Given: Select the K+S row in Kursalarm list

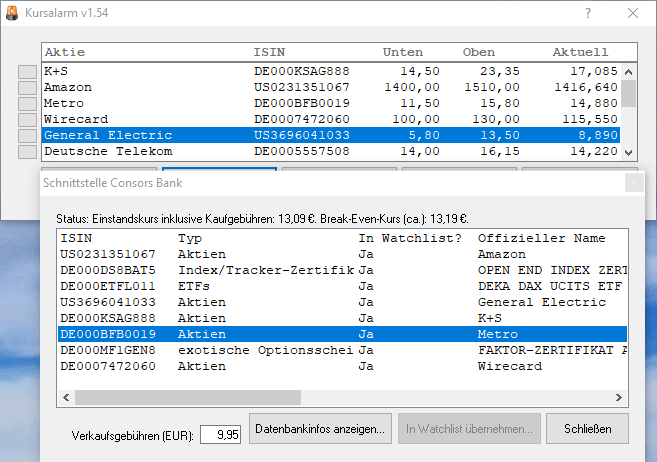Looking at the screenshot, I should [331, 71].
